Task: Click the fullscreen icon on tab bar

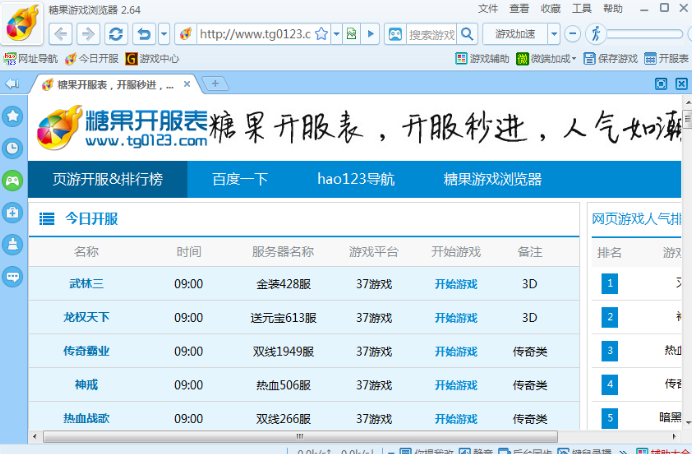Action: (x=661, y=84)
